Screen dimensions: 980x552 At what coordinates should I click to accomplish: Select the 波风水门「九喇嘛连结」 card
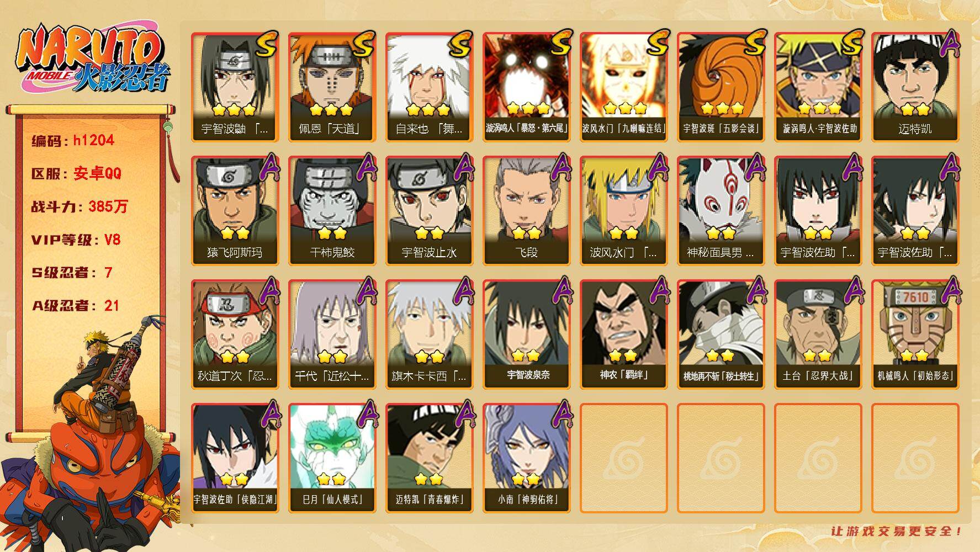point(623,87)
